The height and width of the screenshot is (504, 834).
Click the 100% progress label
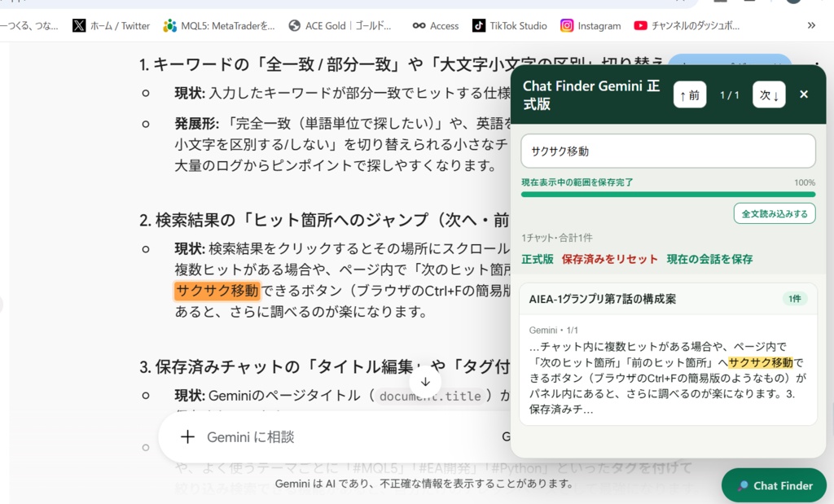(x=804, y=182)
